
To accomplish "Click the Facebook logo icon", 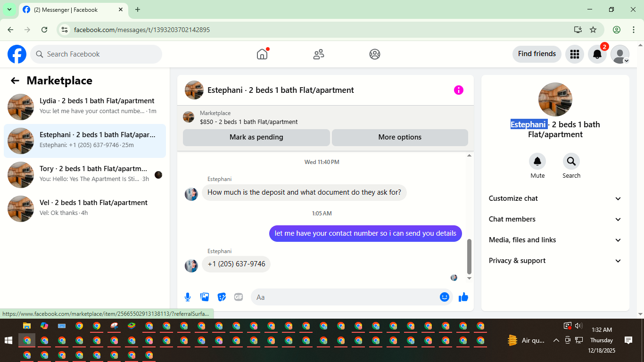I will click(17, 54).
